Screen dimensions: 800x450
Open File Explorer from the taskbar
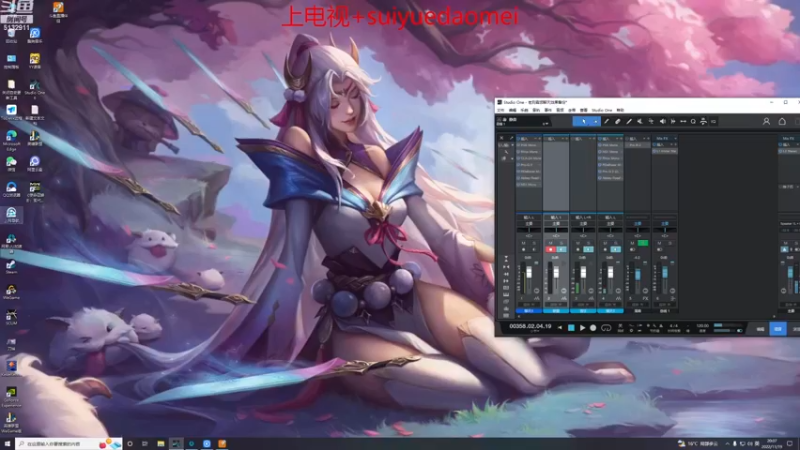pos(161,443)
